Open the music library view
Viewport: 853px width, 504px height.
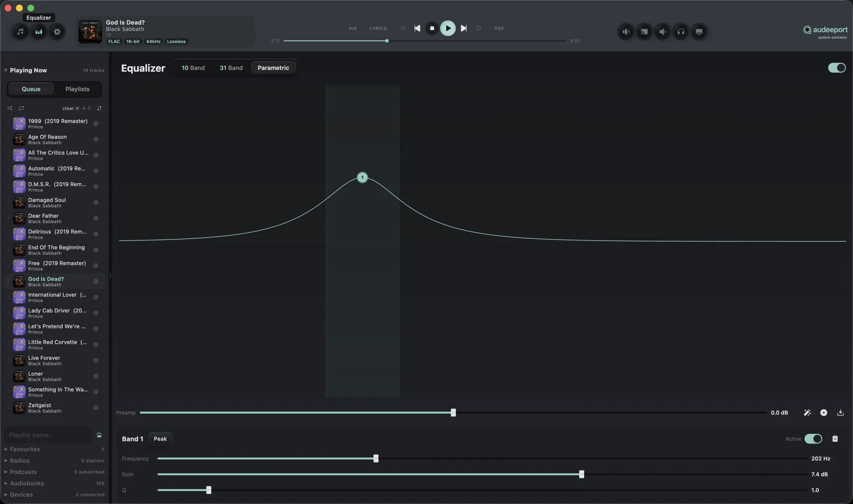[20, 32]
